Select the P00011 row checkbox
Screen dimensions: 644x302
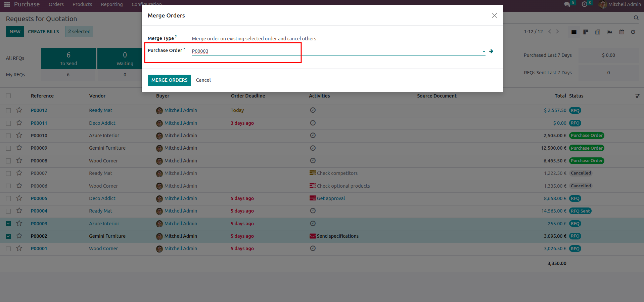8,123
